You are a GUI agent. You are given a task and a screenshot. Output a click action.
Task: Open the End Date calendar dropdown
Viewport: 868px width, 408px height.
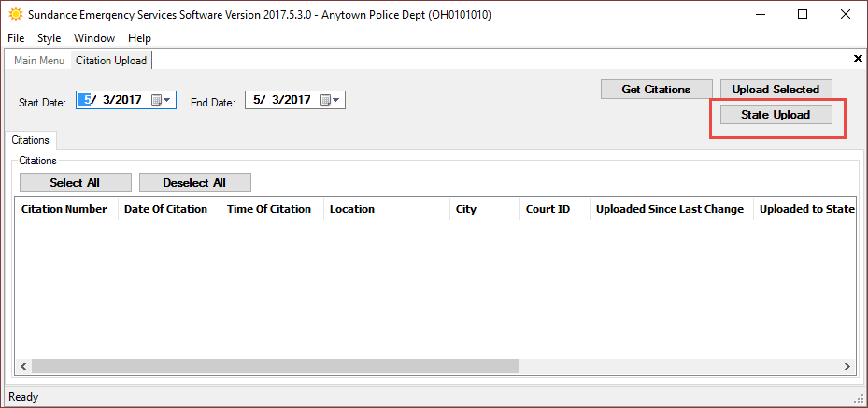(332, 100)
